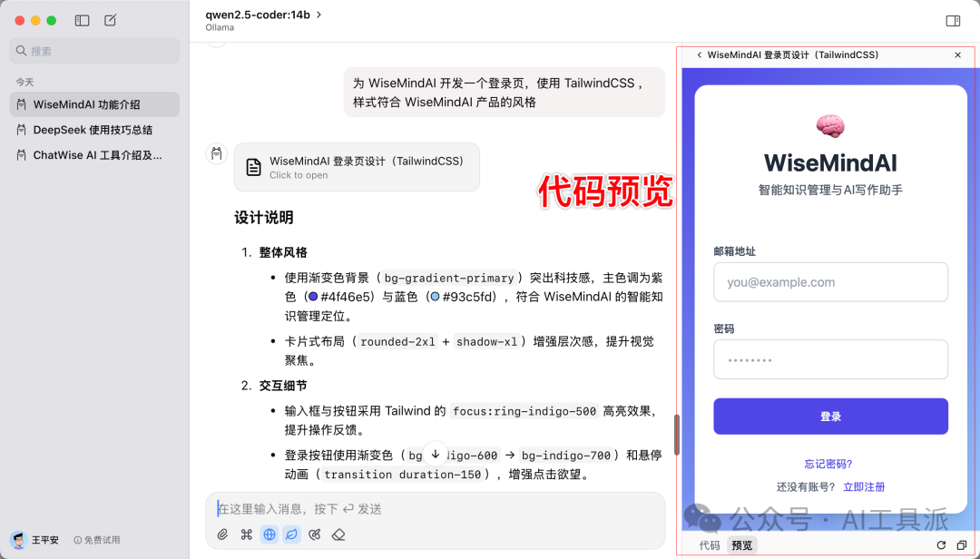Refresh the preview with reload icon
This screenshot has height=559, width=980.
click(941, 545)
